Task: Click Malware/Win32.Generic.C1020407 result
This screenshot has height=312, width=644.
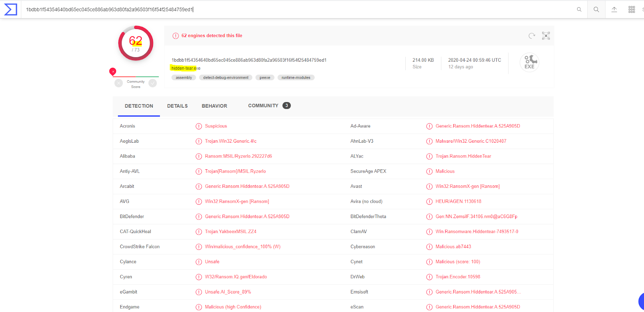Action: 471,141
